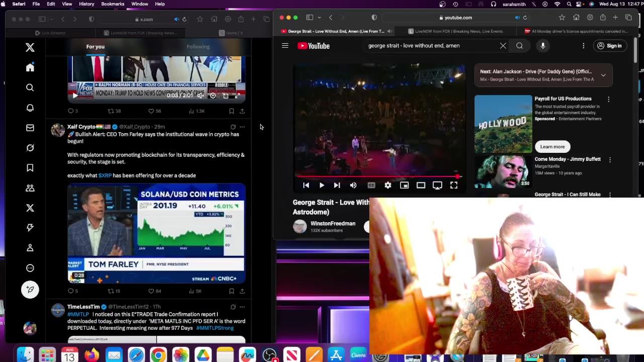Viewport: 644px width, 362px height.
Task: Open more menu on TimeLessTim post
Action: point(242,307)
